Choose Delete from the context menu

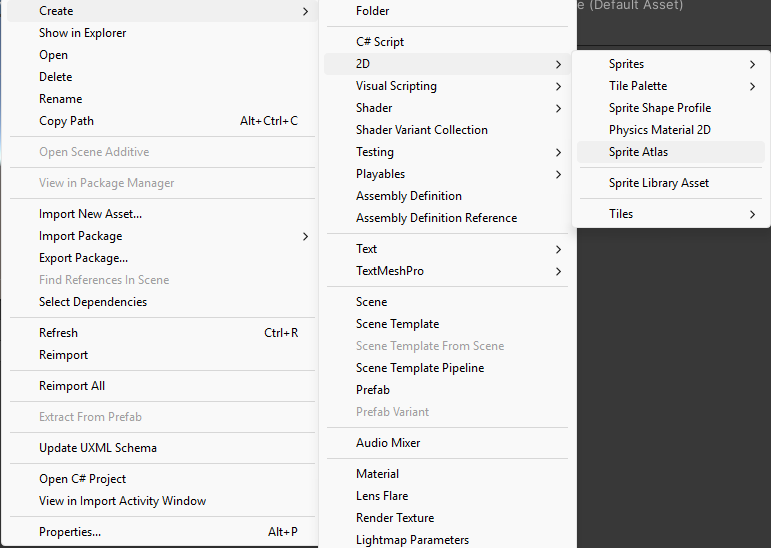[x=162, y=77]
